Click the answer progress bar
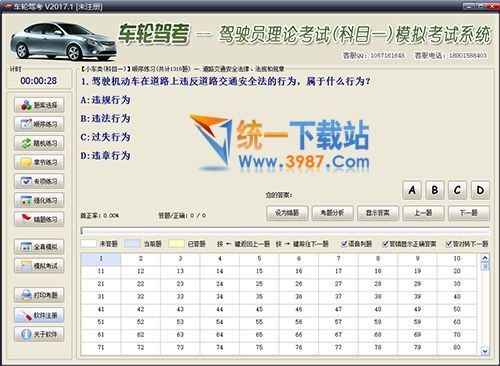This screenshot has height=366, width=500. tap(285, 231)
